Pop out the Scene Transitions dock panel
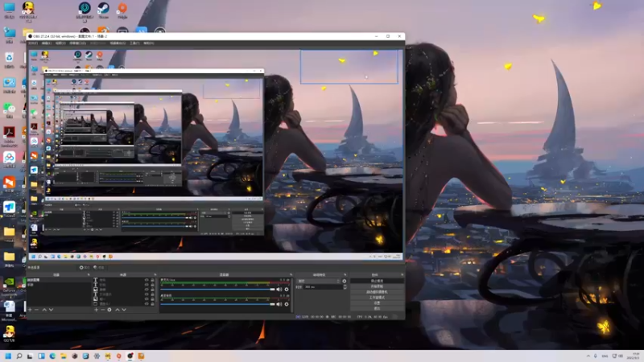The width and height of the screenshot is (644, 362). click(x=345, y=274)
